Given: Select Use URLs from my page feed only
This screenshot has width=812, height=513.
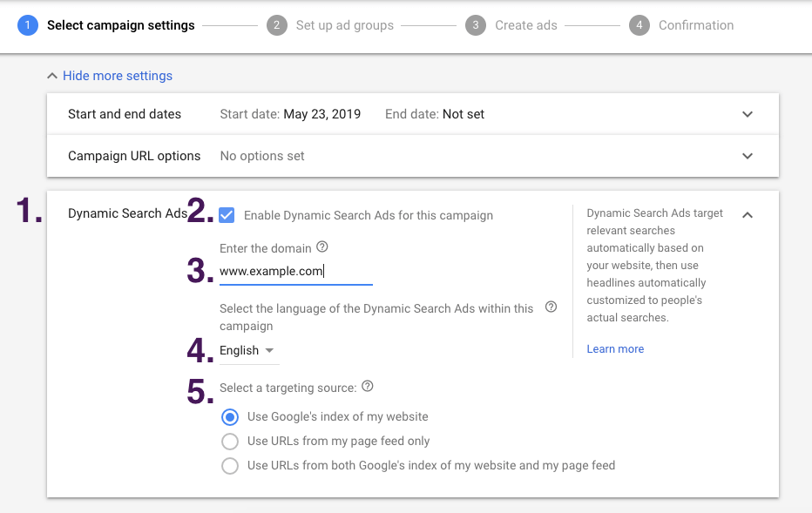Looking at the screenshot, I should click(x=230, y=441).
